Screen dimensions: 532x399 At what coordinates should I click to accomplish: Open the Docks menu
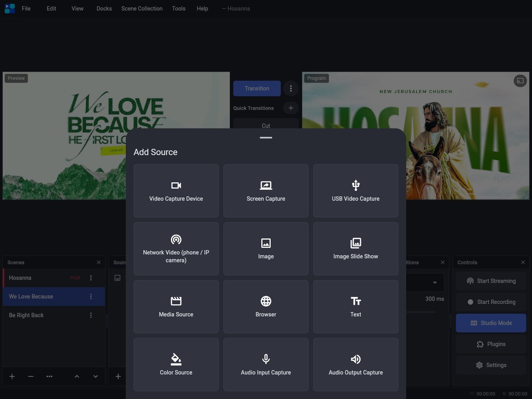pyautogui.click(x=104, y=9)
